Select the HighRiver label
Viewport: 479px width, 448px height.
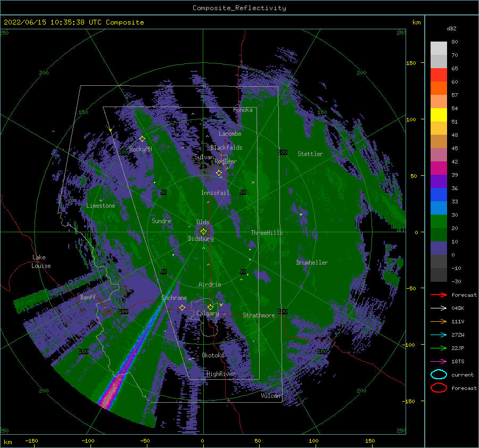click(220, 374)
